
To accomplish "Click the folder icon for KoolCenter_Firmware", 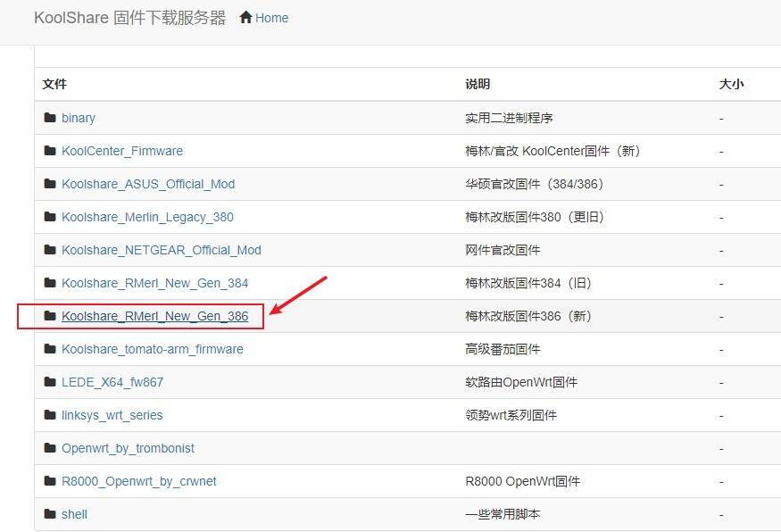I will pyautogui.click(x=51, y=150).
